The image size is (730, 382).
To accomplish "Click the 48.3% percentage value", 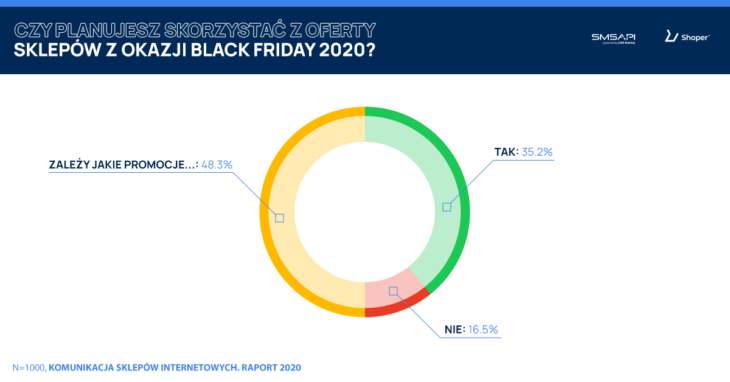I will (216, 165).
